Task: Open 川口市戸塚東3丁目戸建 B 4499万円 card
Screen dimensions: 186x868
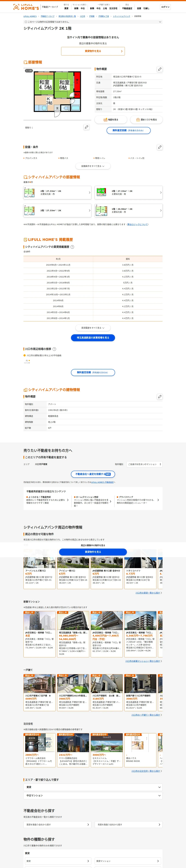Action: click(x=40, y=692)
